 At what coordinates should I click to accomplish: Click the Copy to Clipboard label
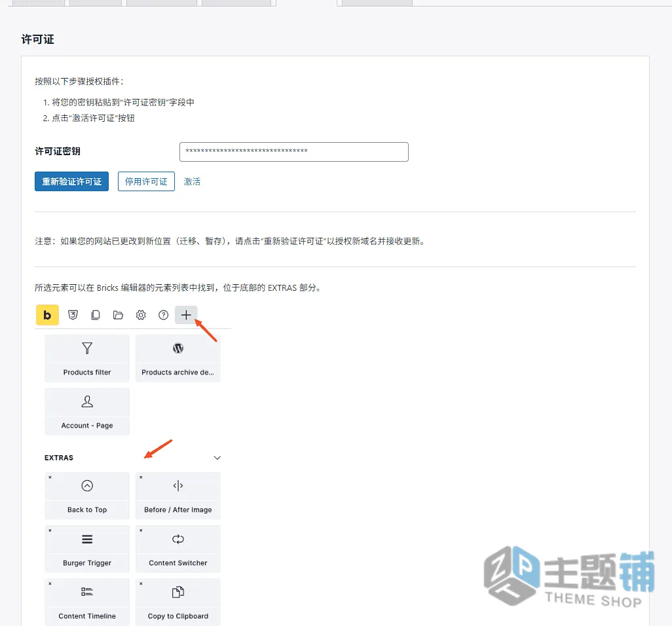(x=178, y=616)
